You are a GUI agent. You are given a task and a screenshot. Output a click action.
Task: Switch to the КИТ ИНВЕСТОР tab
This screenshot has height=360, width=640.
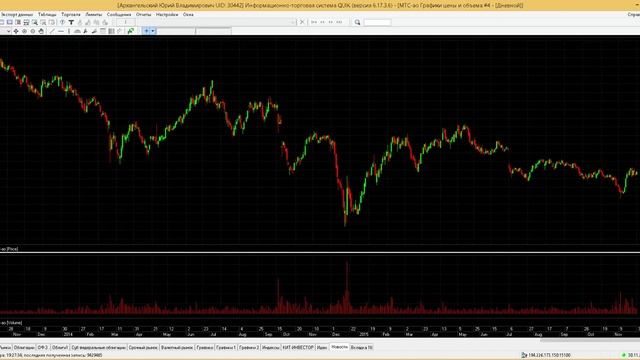point(298,347)
